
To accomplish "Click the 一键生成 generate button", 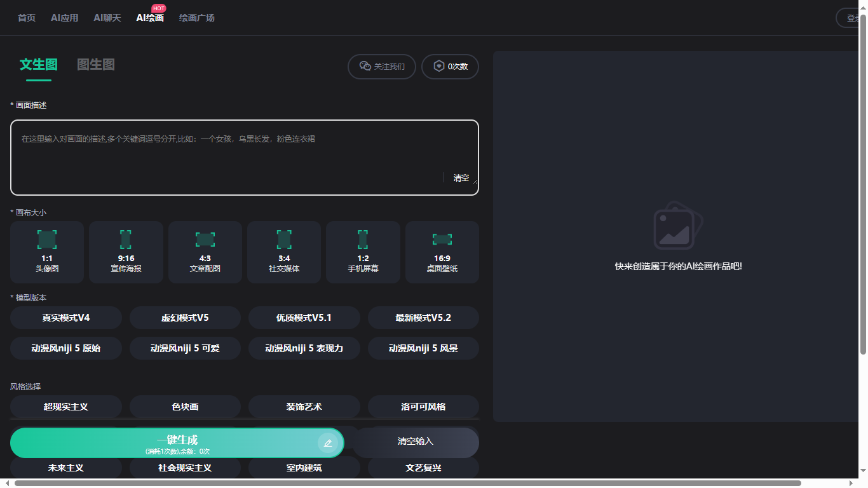I will 177,443.
